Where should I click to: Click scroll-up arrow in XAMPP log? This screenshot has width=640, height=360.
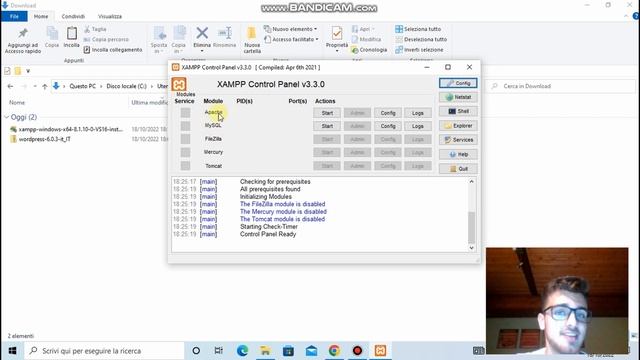point(471,182)
